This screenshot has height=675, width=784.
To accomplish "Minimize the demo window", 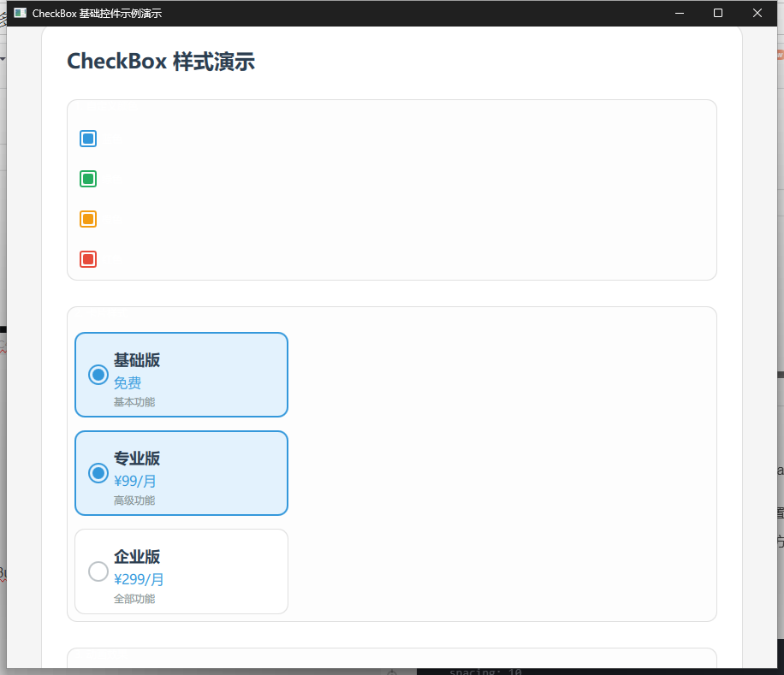I will (679, 13).
